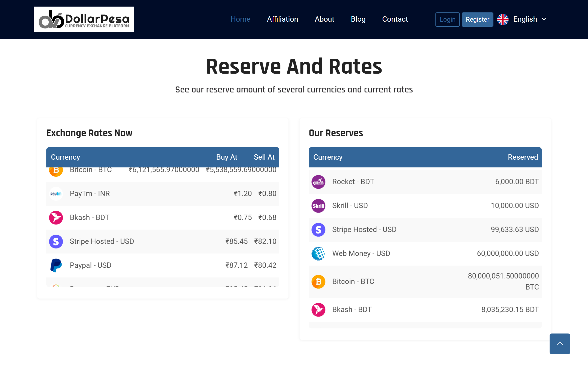This screenshot has width=588, height=368.
Task: Select the PayTm - INR row label
Action: (90, 194)
